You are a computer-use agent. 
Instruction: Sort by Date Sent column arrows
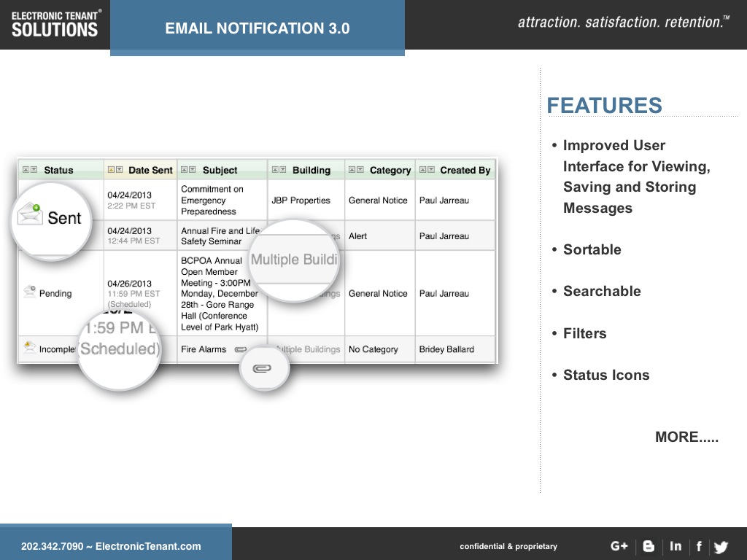click(115, 170)
